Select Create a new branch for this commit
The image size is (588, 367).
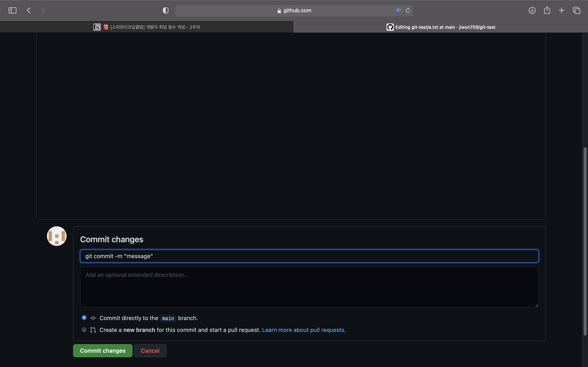pos(84,329)
